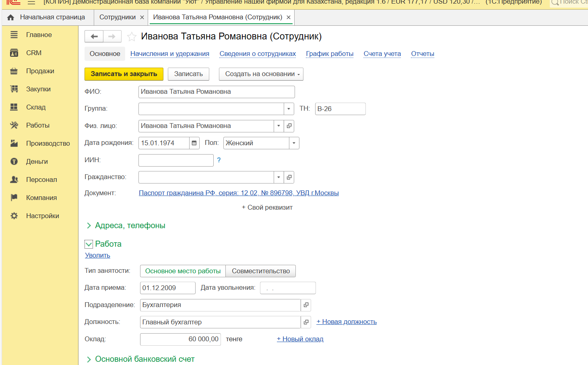Image resolution: width=588 pixels, height=365 pixels.
Task: Click the Продажи basket icon in sidebar
Action: (14, 71)
